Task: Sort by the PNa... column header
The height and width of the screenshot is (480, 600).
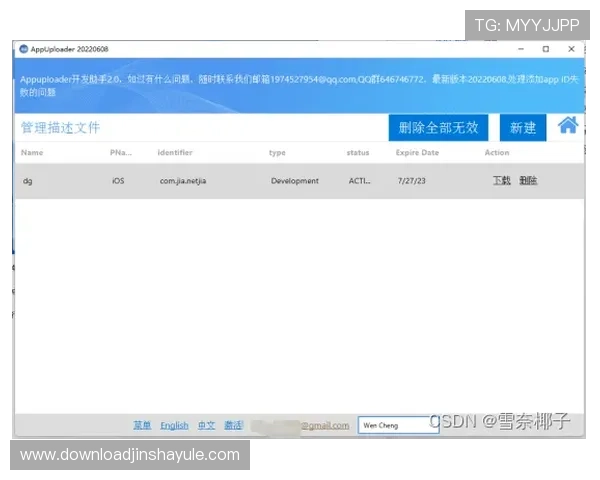Action: [121, 152]
